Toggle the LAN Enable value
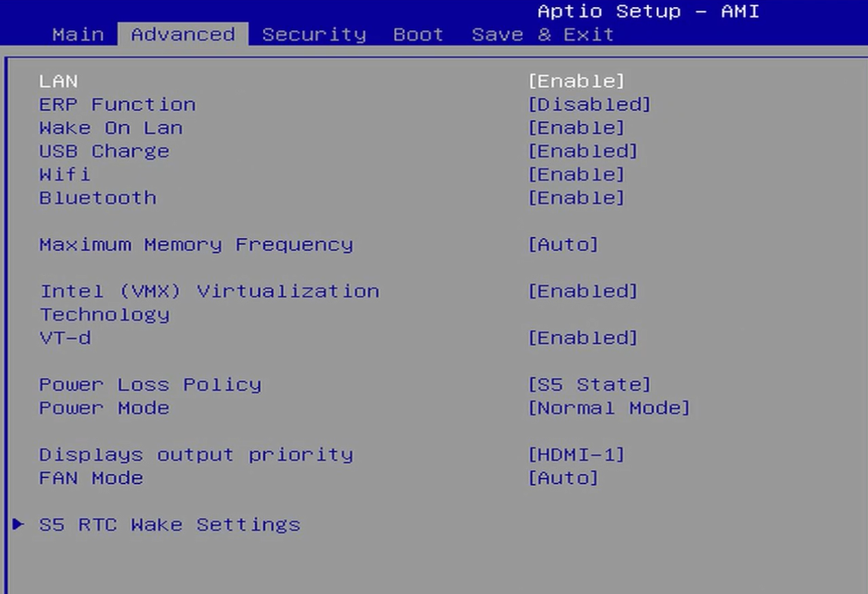 click(x=576, y=81)
